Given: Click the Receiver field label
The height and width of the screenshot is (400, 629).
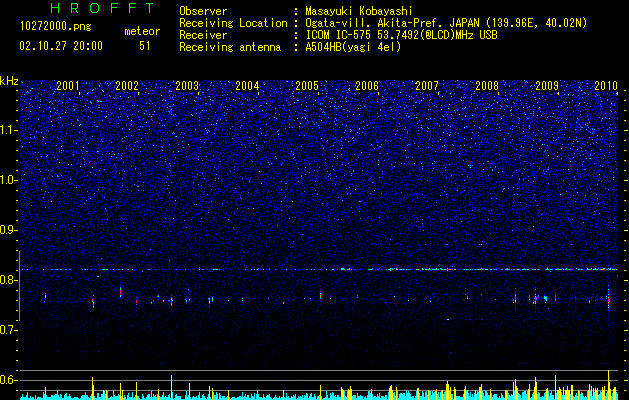Looking at the screenshot, I should click(203, 35).
